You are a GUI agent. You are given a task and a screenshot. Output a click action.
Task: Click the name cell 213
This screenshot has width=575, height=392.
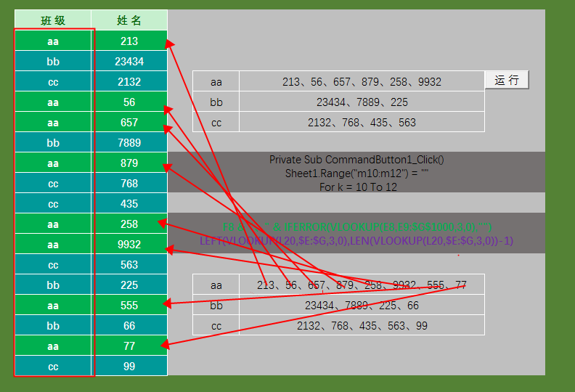click(x=129, y=41)
